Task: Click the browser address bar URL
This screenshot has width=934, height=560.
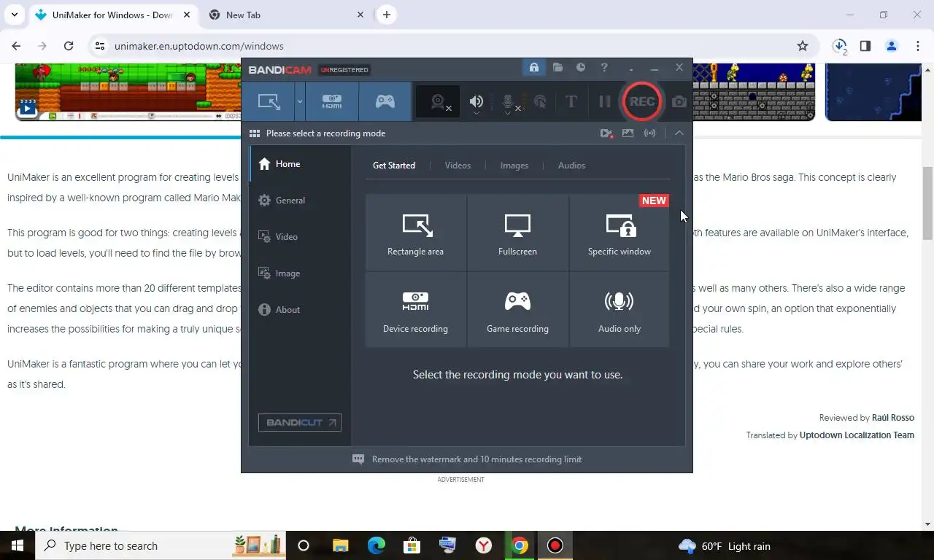Action: (x=198, y=46)
